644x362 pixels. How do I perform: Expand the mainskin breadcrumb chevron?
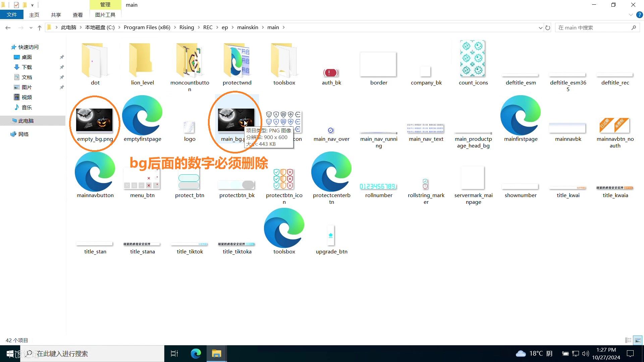(x=263, y=27)
